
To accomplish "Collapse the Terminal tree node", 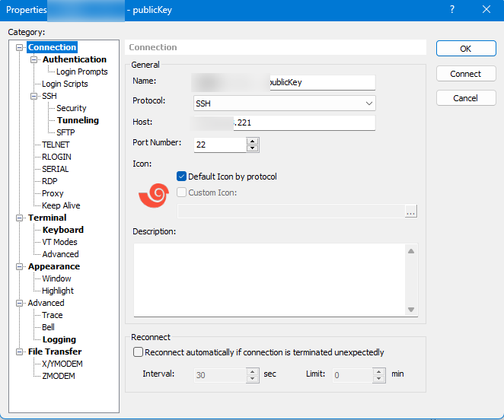I will point(21,218).
